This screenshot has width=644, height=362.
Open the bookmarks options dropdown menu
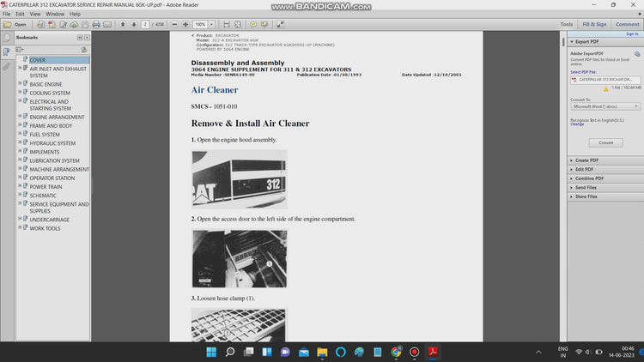(20, 50)
